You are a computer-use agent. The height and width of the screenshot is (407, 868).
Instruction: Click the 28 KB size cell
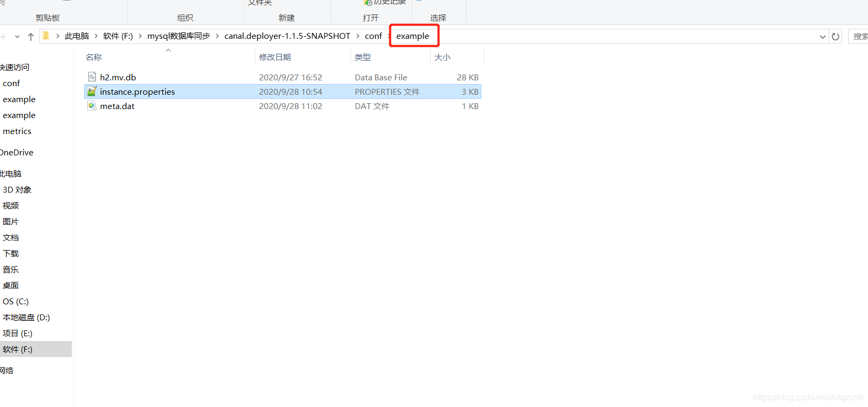pos(468,77)
